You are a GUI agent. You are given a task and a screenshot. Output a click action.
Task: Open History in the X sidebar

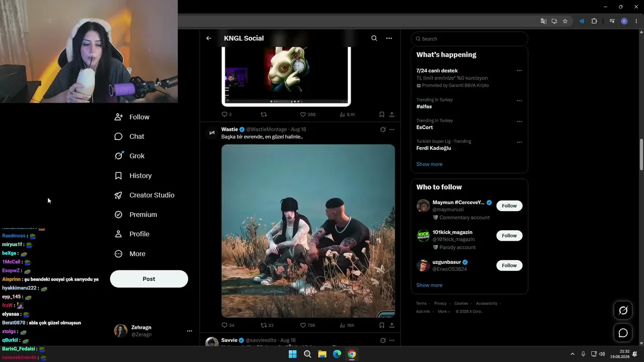point(133,175)
